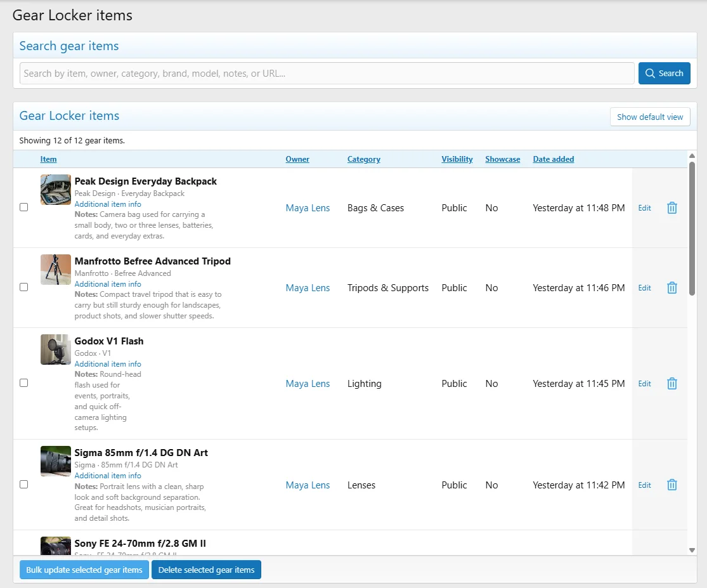Sort by Category column header
Viewport: 707px width, 588px height.
(363, 159)
